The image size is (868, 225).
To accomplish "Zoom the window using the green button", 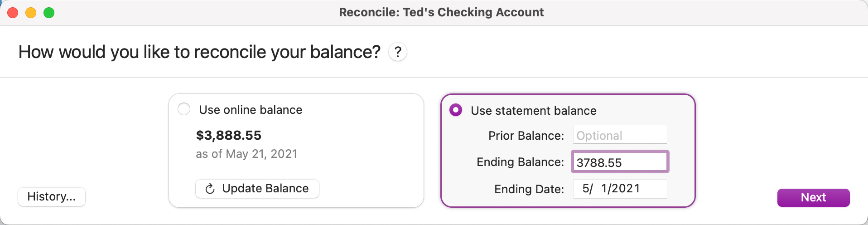I will [49, 13].
